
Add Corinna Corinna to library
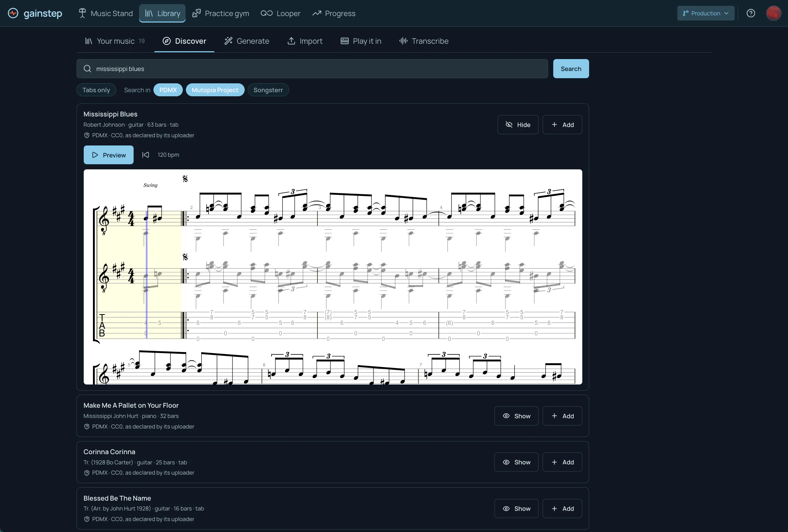(x=562, y=462)
